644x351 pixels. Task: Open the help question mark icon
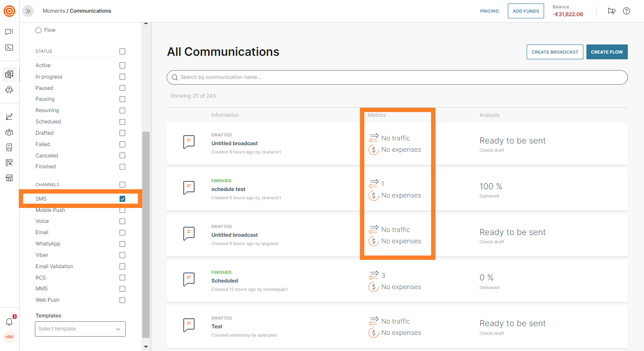(626, 11)
